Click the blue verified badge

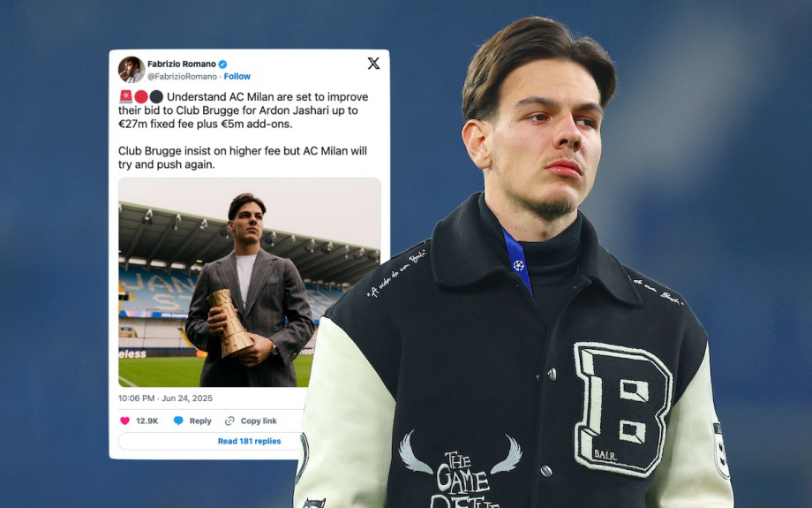click(x=222, y=64)
